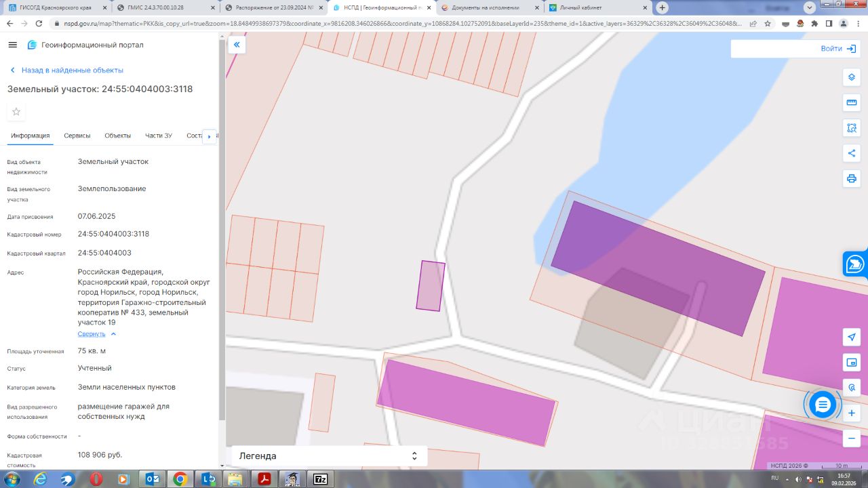Click the value Землепользование
Image resolution: width=868 pixels, height=488 pixels.
(112, 188)
